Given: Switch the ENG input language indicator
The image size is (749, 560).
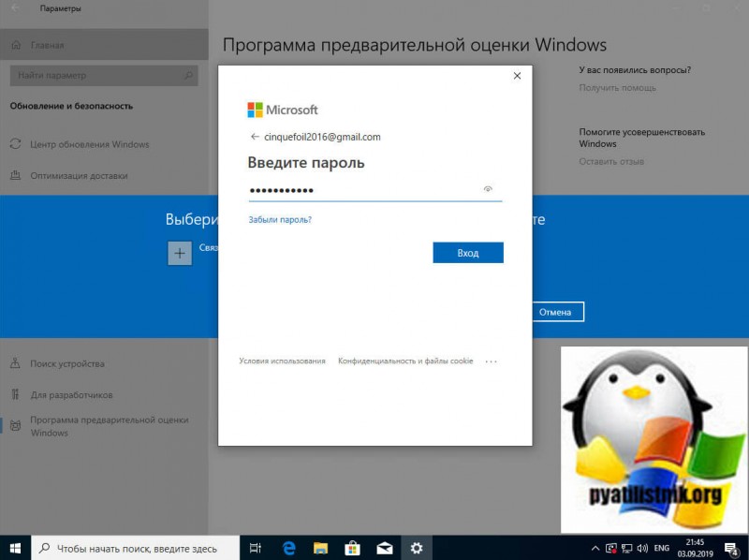Looking at the screenshot, I should coord(662,548).
